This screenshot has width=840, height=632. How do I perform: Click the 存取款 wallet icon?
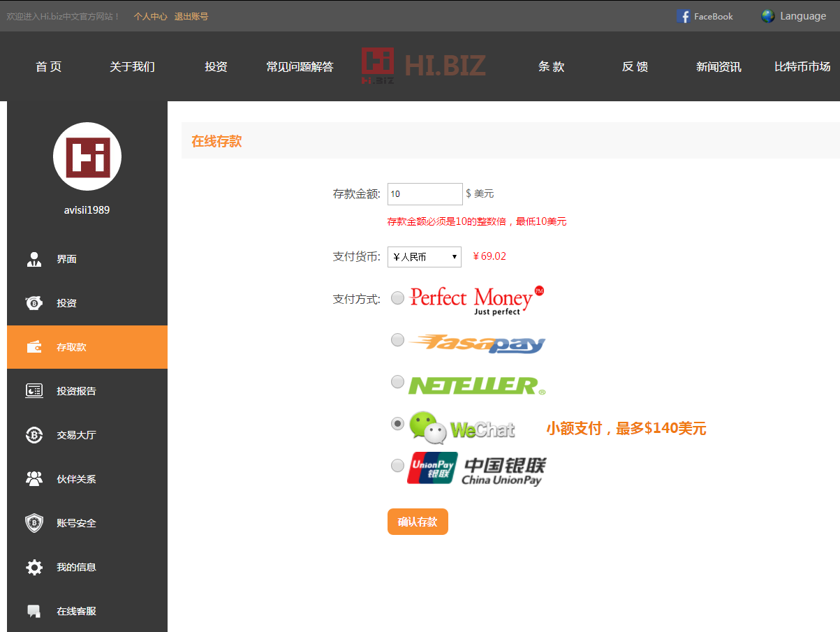34,347
